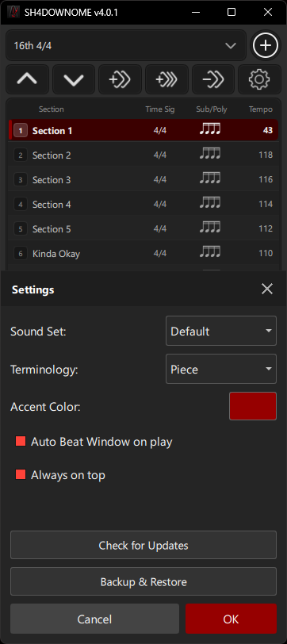Click the tempo value 112

266,228
